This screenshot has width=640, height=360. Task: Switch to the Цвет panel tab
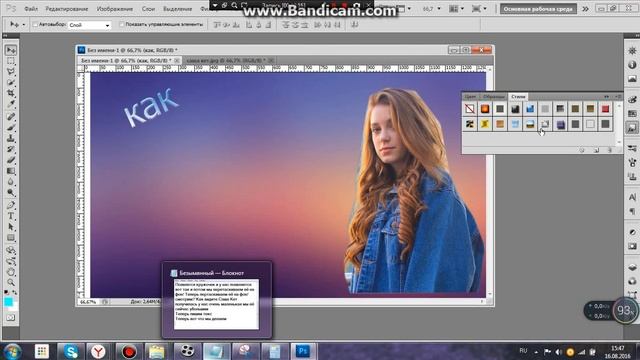[470, 96]
